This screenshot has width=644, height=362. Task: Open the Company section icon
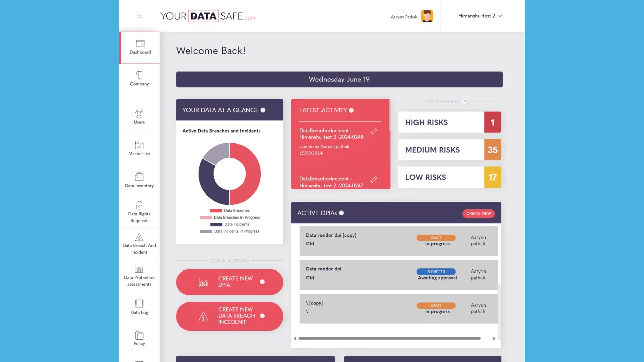pos(139,75)
